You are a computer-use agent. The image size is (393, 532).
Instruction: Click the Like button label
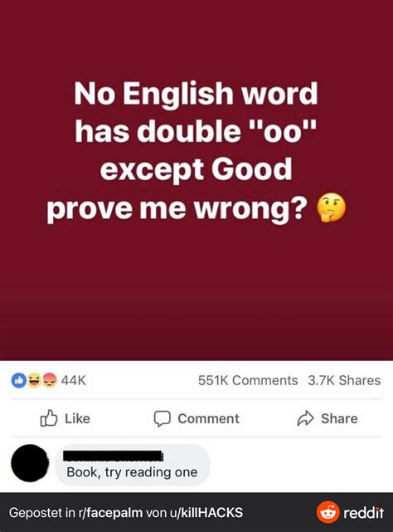(x=77, y=418)
